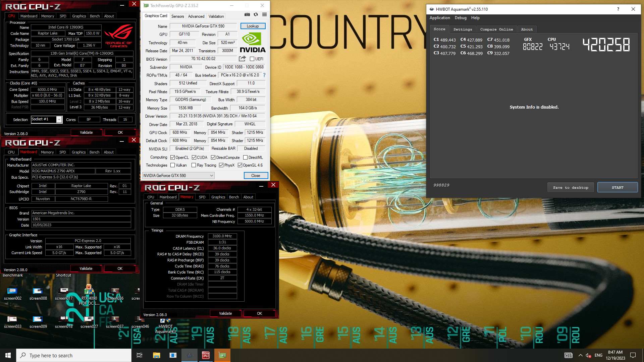
Task: Click the Aquamark title bar help question mark
Action: (618, 9)
